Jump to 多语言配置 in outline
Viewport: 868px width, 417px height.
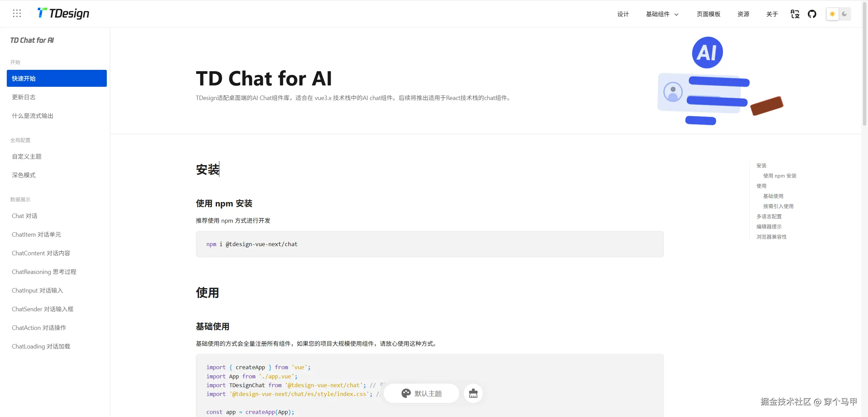tap(769, 216)
